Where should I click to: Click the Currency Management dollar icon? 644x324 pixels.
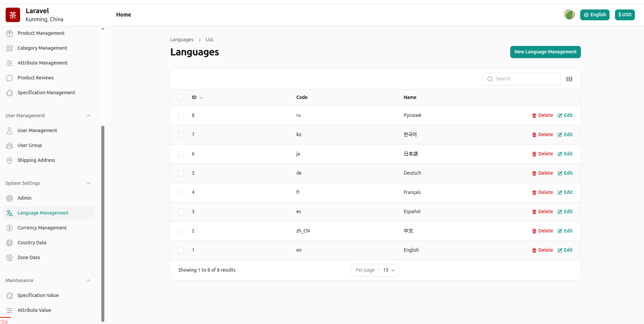[x=9, y=228]
